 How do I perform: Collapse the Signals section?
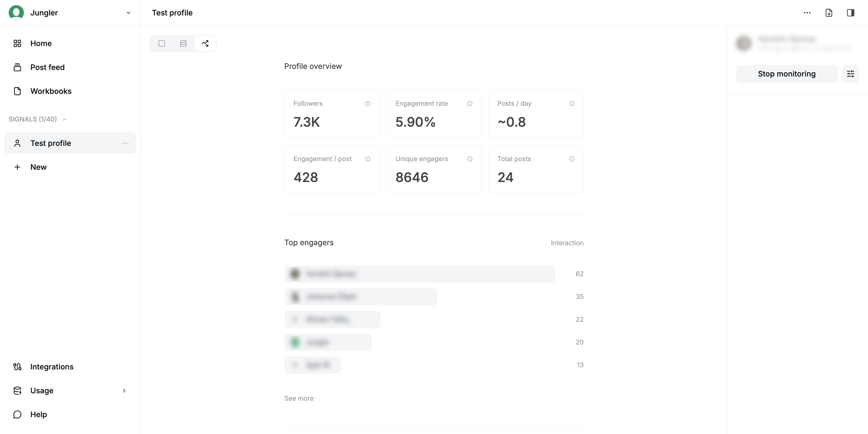tap(65, 119)
